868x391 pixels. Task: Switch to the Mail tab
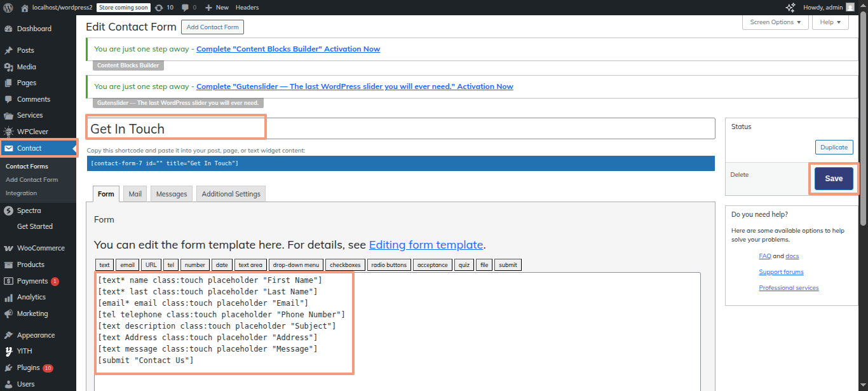pos(135,194)
